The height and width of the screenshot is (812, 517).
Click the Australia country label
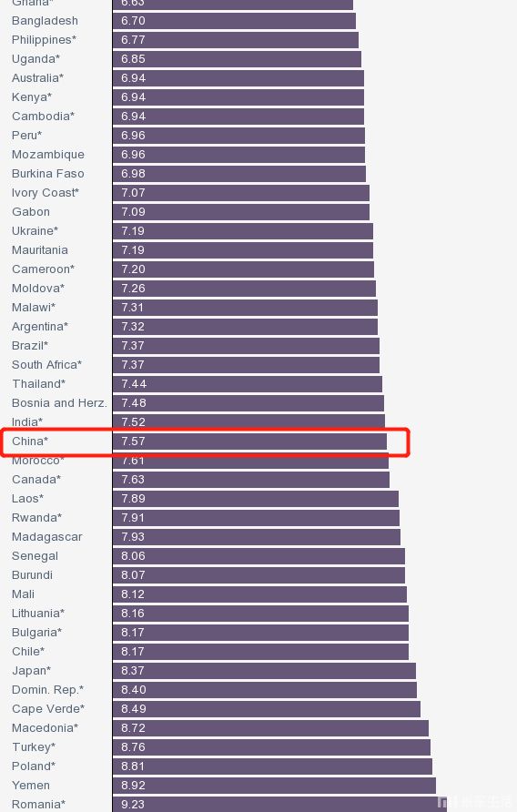(x=38, y=78)
